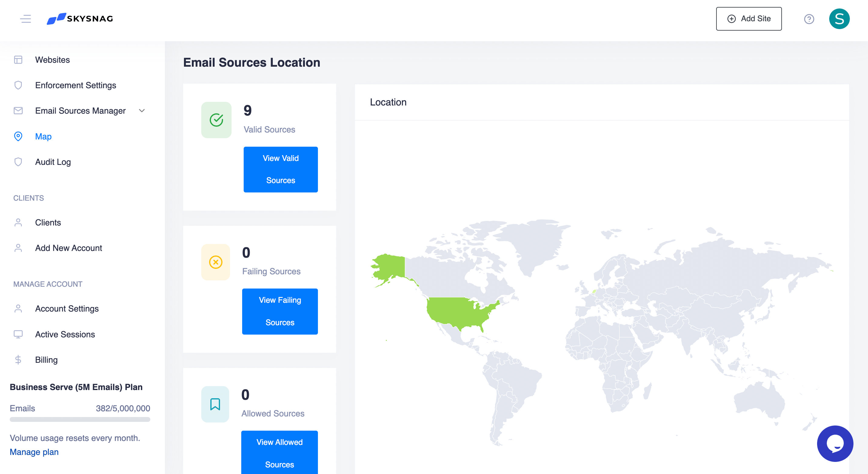The width and height of the screenshot is (868, 474).
Task: Expand the Email Sources Manager chevron
Action: (142, 111)
